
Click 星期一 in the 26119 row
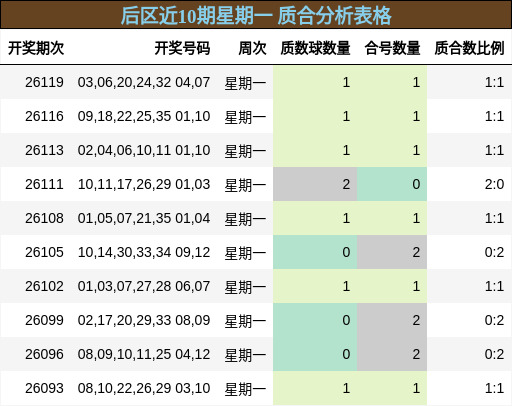point(245,83)
